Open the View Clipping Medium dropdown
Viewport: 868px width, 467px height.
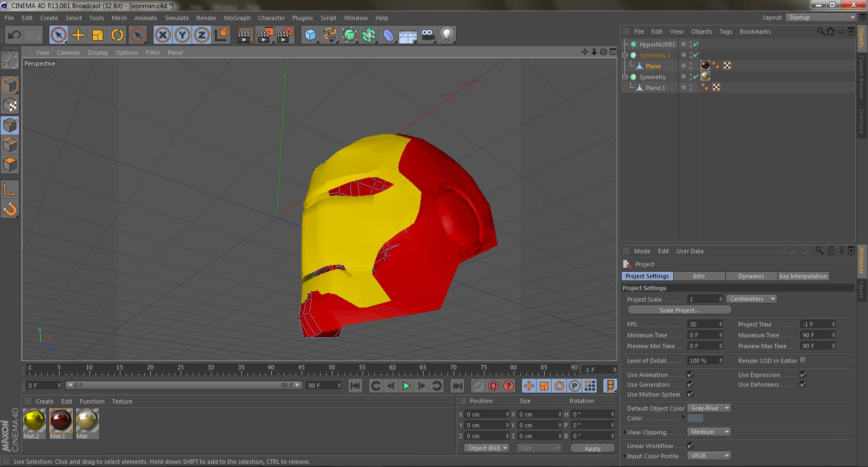coord(709,432)
